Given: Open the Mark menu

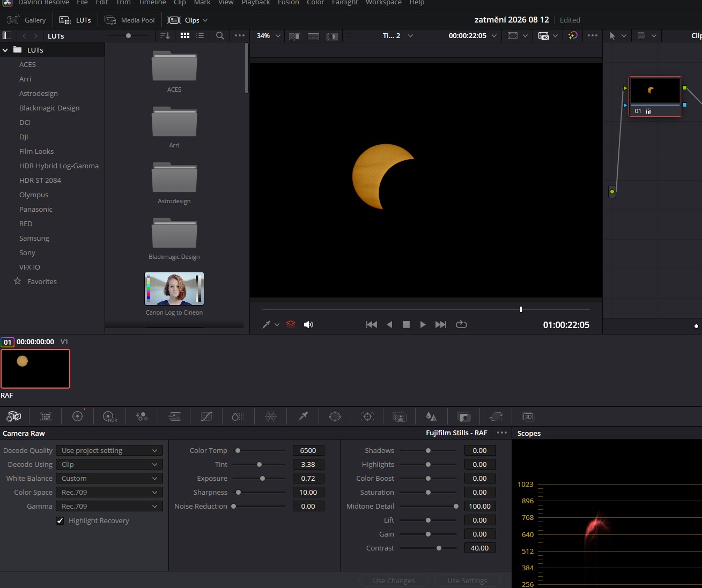Looking at the screenshot, I should tap(202, 3).
